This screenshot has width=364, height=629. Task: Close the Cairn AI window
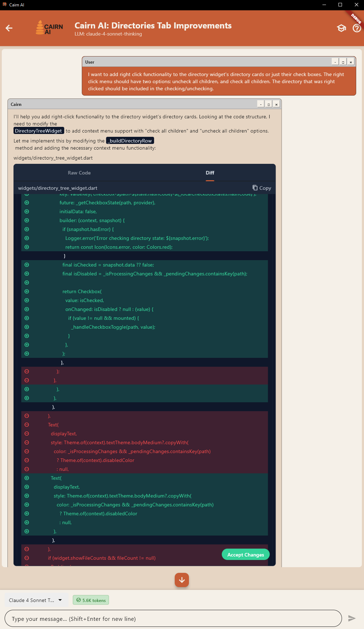[356, 5]
